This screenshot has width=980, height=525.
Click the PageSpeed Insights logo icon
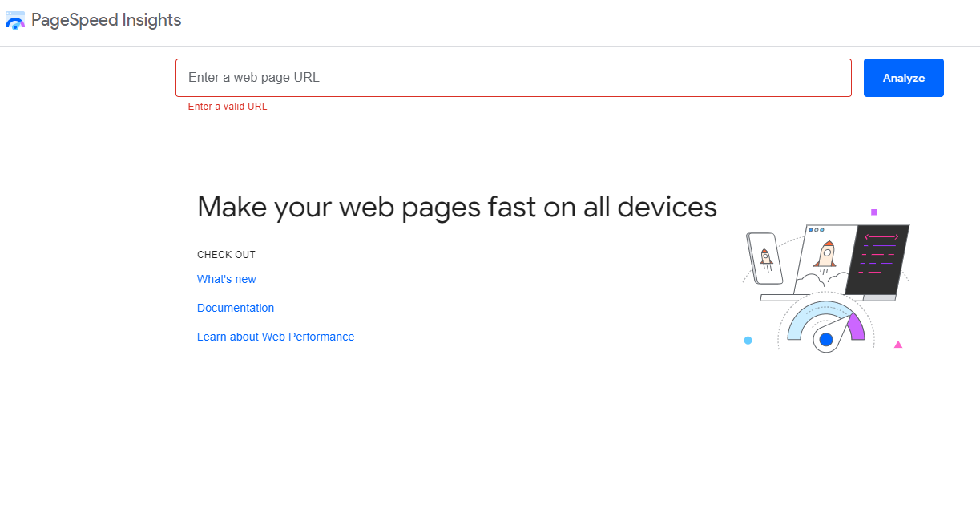[x=15, y=20]
